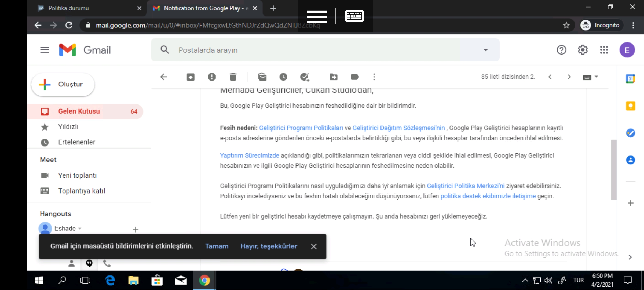Open Gmail settings gear
The height and width of the screenshot is (290, 644).
[583, 50]
